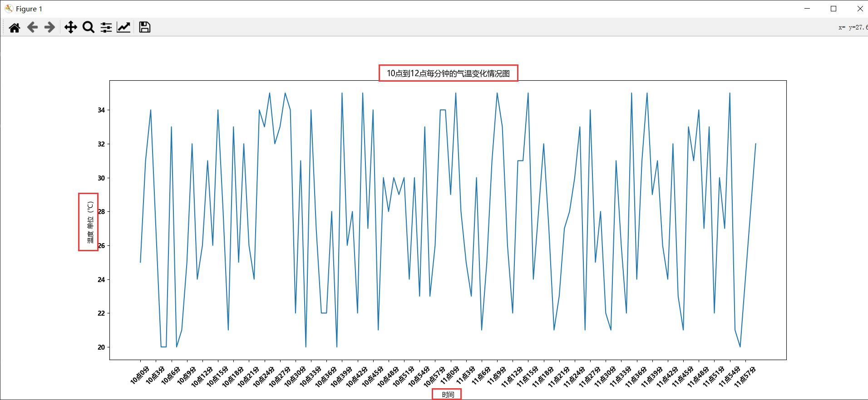Click the x tick label 11点0分

450,375
